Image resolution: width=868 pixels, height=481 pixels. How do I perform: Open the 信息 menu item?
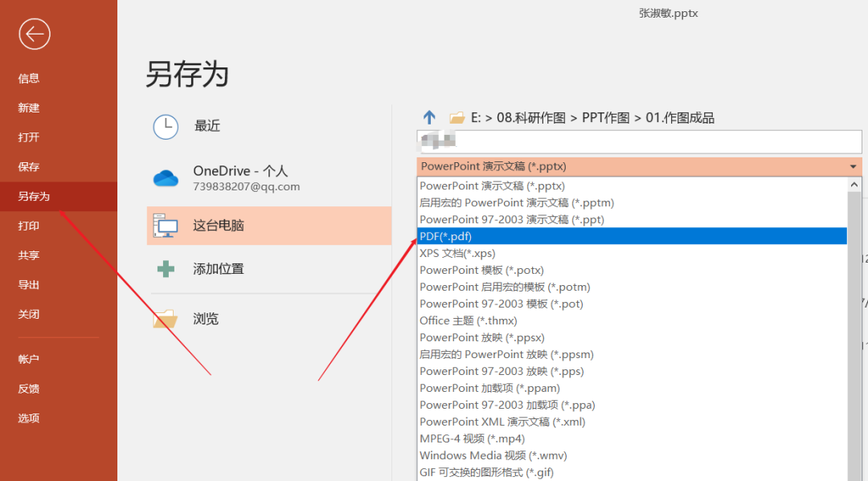coord(29,79)
